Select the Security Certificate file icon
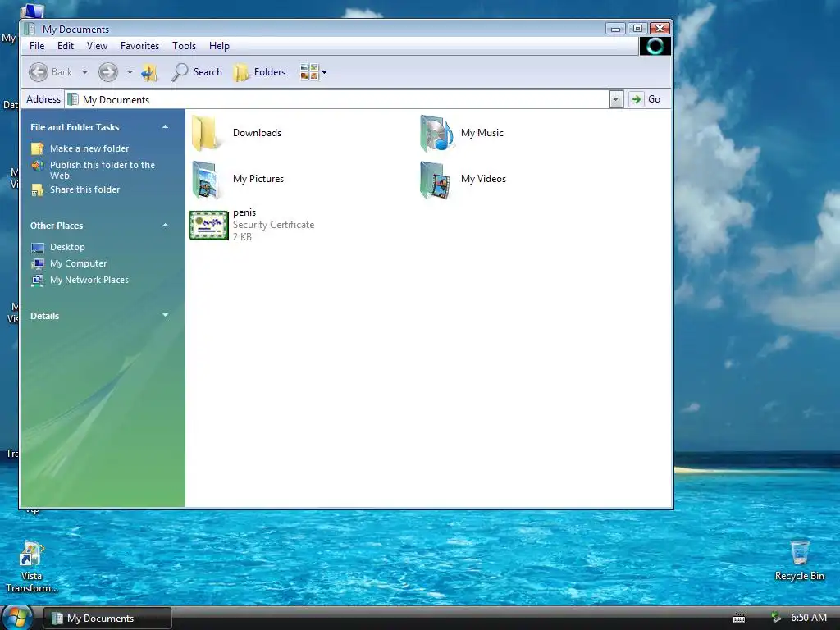This screenshot has width=840, height=630. pos(209,225)
